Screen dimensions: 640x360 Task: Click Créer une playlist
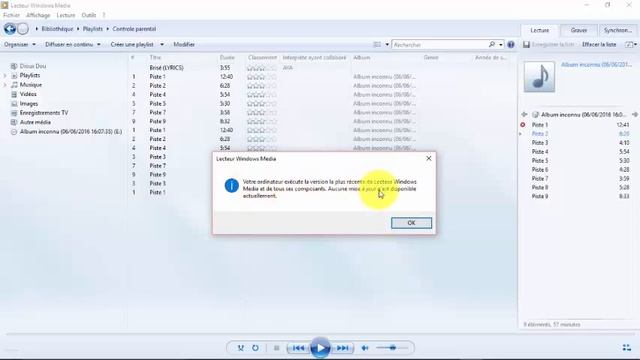[x=132, y=44]
